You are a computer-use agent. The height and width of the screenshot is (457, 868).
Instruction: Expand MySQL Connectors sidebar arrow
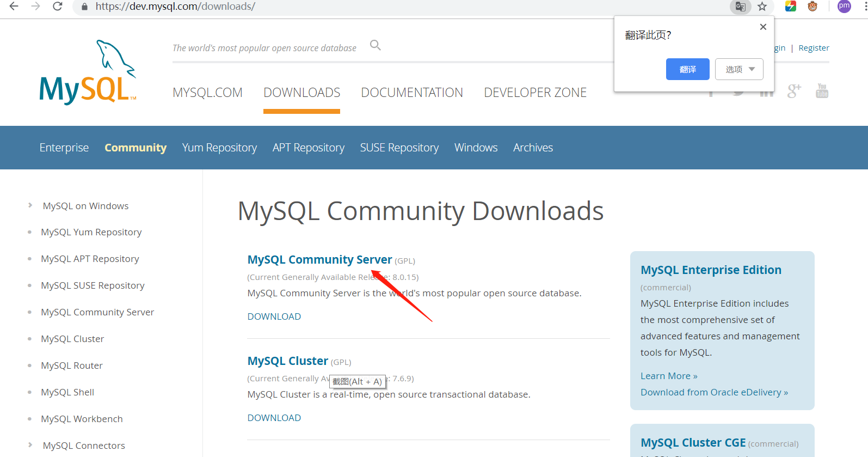(x=30, y=445)
